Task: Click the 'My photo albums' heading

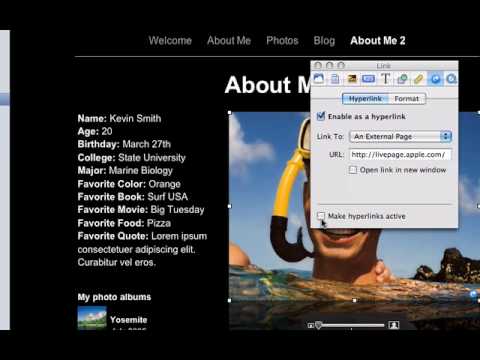Action: (x=114, y=297)
